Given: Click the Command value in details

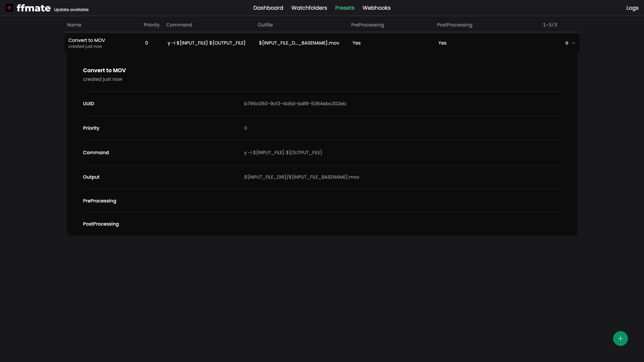Looking at the screenshot, I should tap(283, 153).
